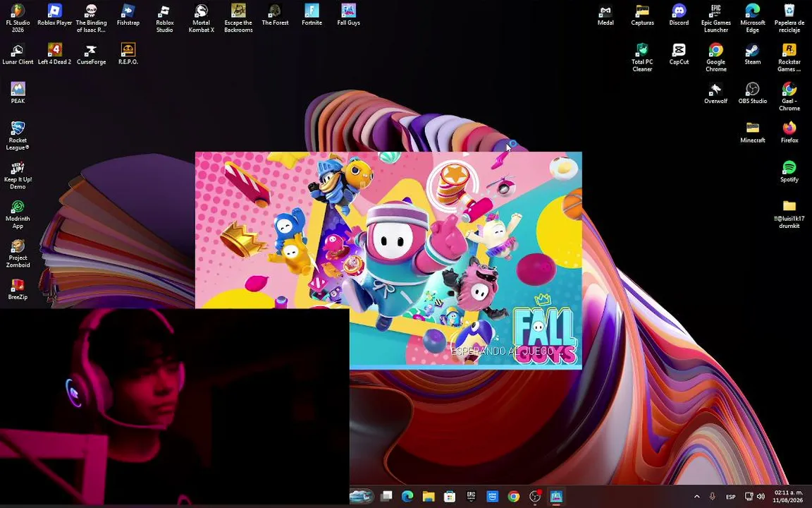Image resolution: width=812 pixels, height=508 pixels.
Task: Select the R.E.P.O. game icon
Action: tap(128, 54)
